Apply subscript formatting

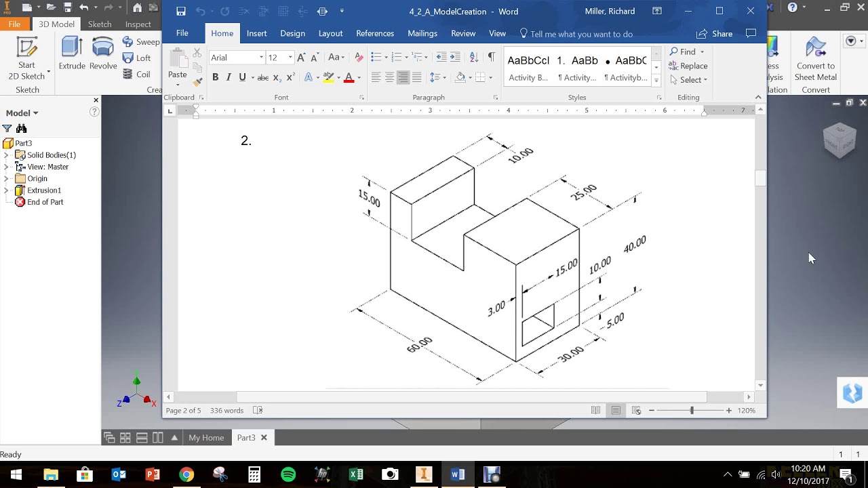pos(278,77)
